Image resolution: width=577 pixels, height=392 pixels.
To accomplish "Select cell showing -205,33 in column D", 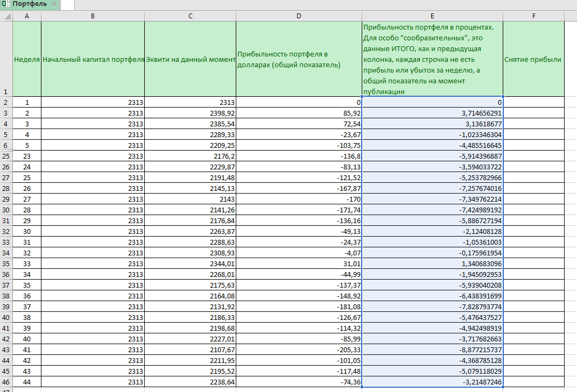I will [299, 350].
